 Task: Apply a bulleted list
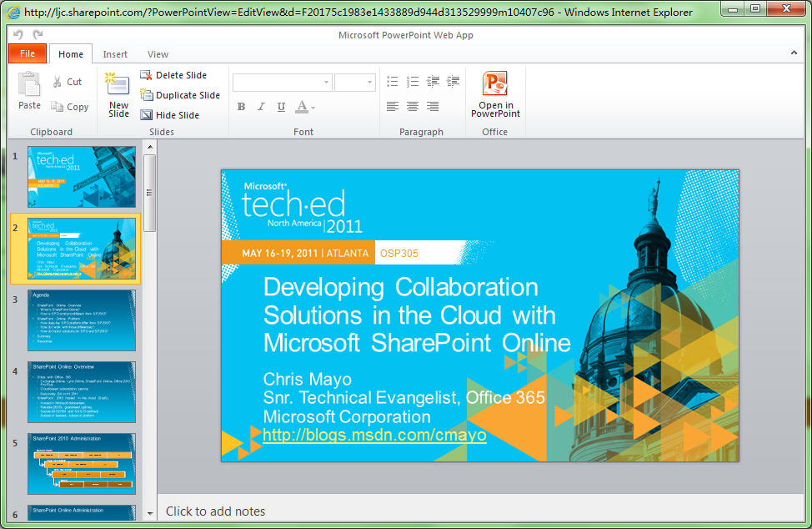(x=393, y=81)
